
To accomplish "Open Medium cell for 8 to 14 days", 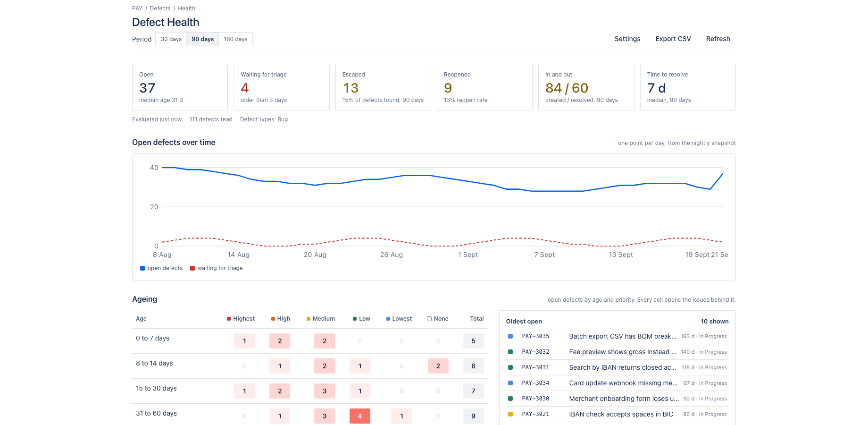I will [325, 366].
